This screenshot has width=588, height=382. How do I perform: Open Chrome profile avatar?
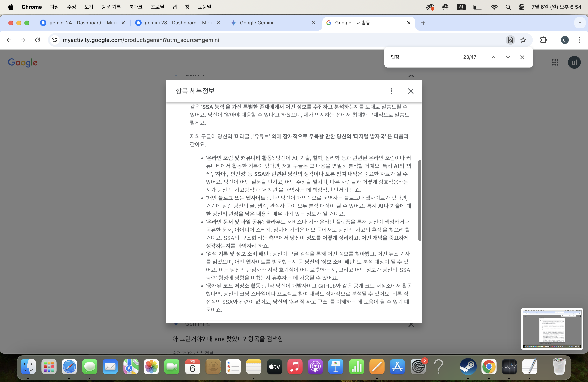click(565, 40)
